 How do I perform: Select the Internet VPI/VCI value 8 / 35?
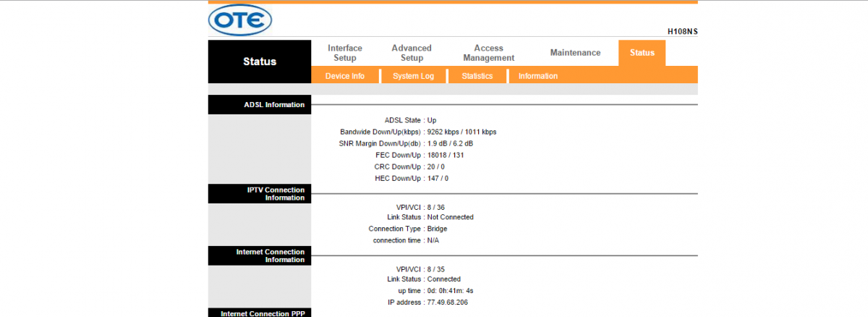(436, 269)
